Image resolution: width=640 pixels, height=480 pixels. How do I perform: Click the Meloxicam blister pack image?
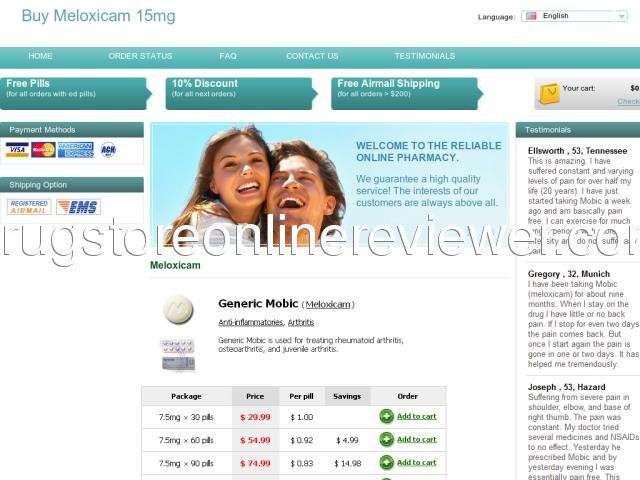178,355
